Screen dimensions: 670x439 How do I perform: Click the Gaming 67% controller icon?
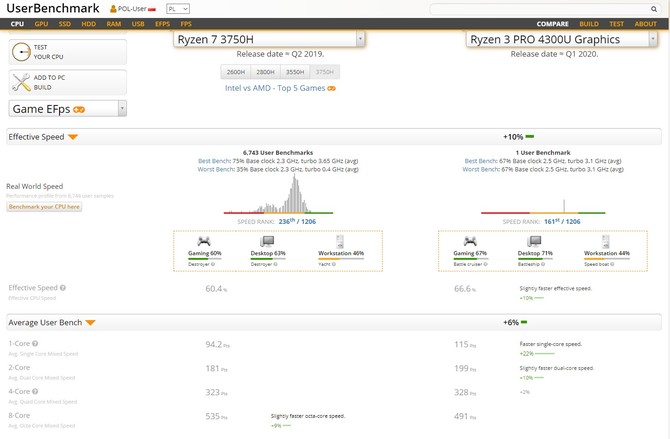pos(470,242)
